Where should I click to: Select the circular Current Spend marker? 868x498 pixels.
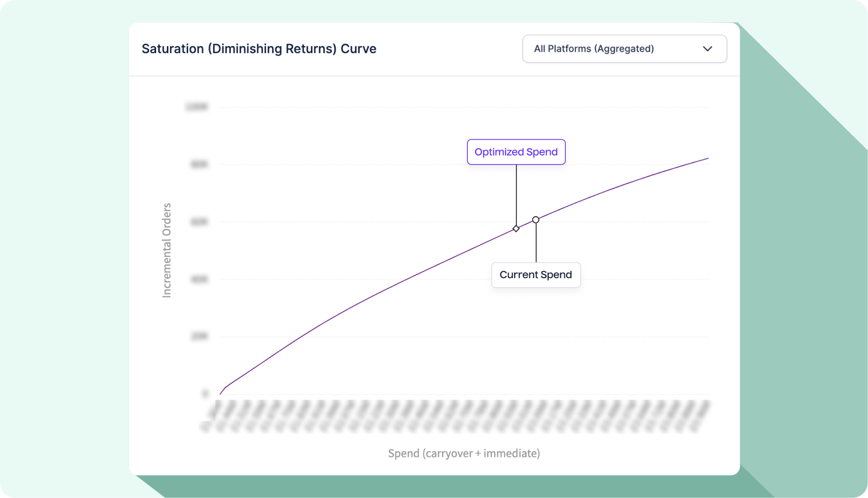tap(536, 220)
